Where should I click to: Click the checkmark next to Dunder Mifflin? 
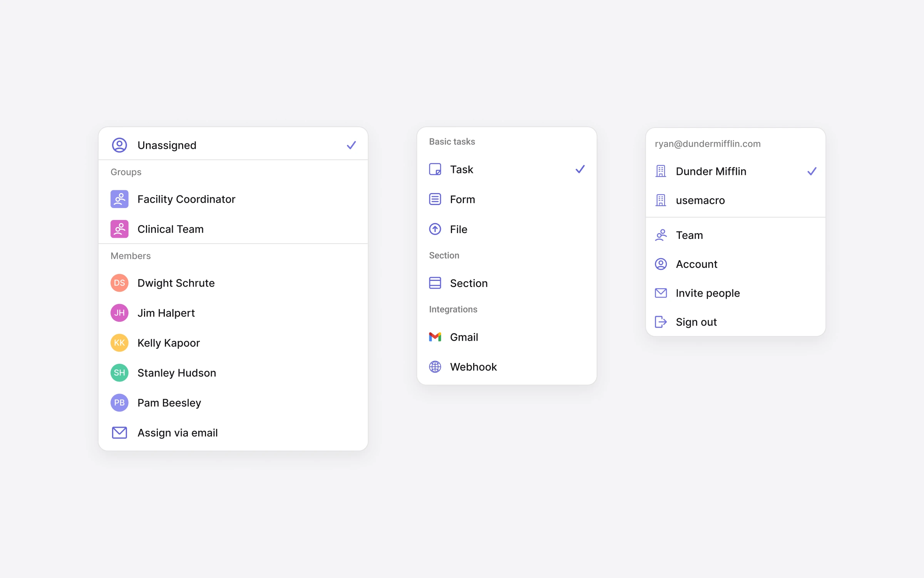coord(812,171)
